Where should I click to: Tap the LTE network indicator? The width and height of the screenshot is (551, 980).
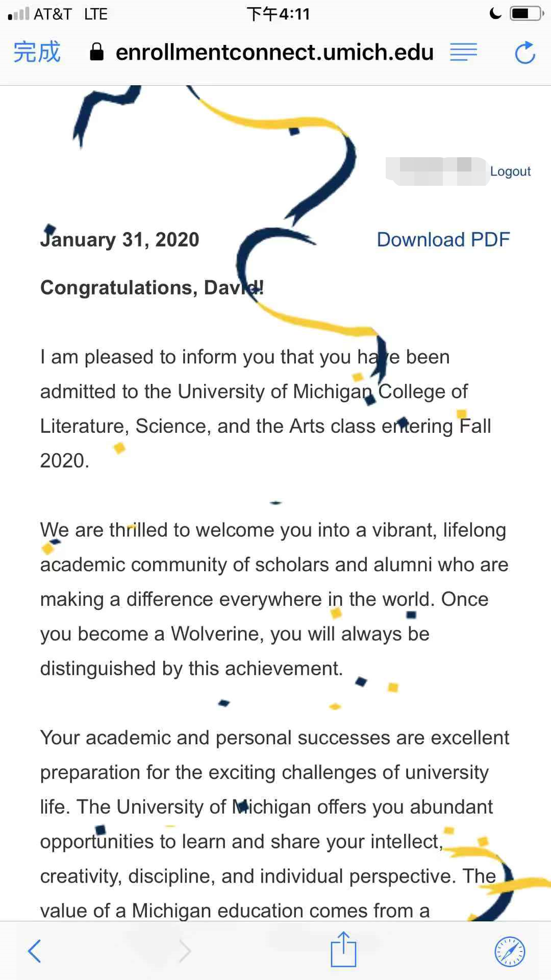point(95,14)
